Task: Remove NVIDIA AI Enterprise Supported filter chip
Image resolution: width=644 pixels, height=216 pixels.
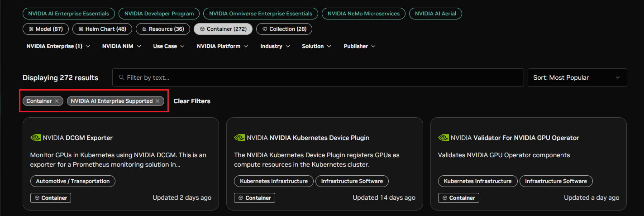Action: coord(157,101)
